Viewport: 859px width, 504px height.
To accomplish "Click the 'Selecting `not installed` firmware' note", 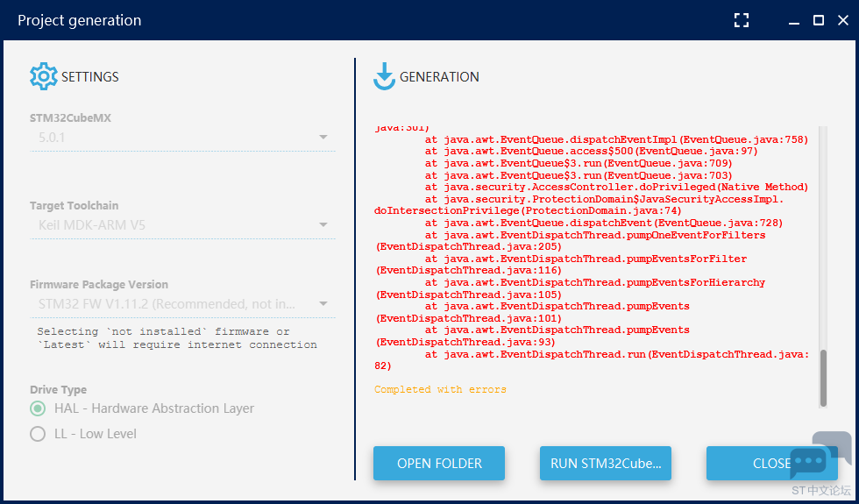I will 177,338.
